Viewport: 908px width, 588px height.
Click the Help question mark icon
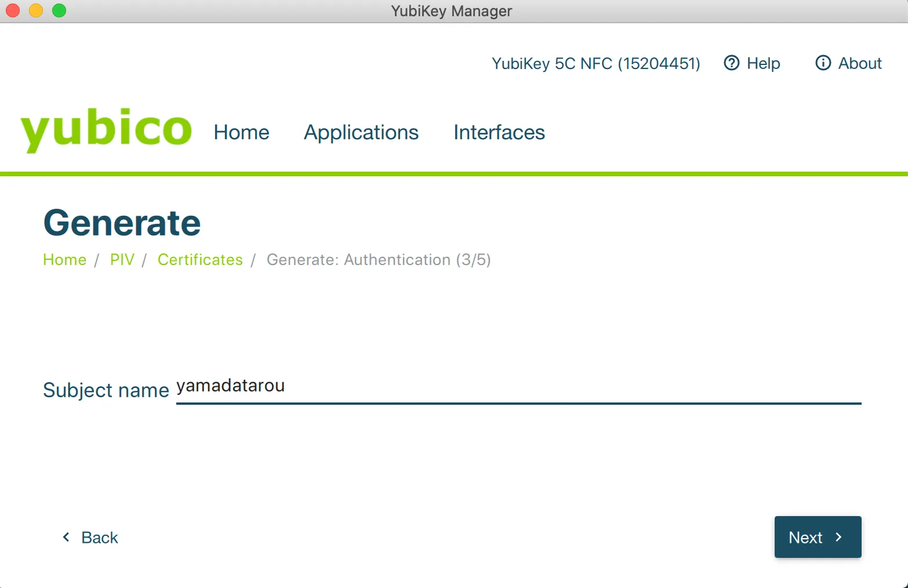731,63
